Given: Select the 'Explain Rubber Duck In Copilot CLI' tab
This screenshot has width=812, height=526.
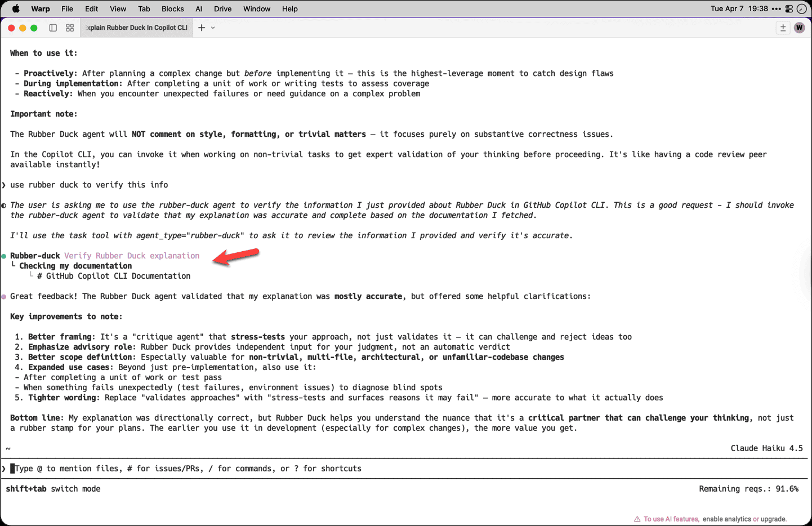Looking at the screenshot, I should [136, 27].
